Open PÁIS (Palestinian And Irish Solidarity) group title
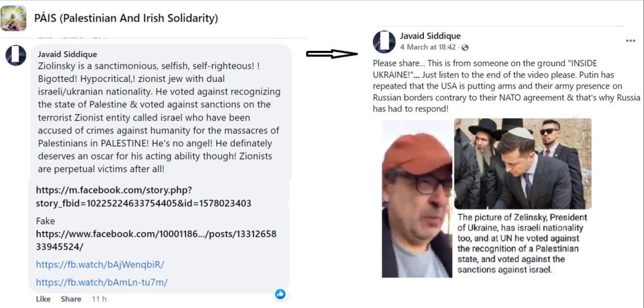Screen dimensions: 644x308 (126, 18)
